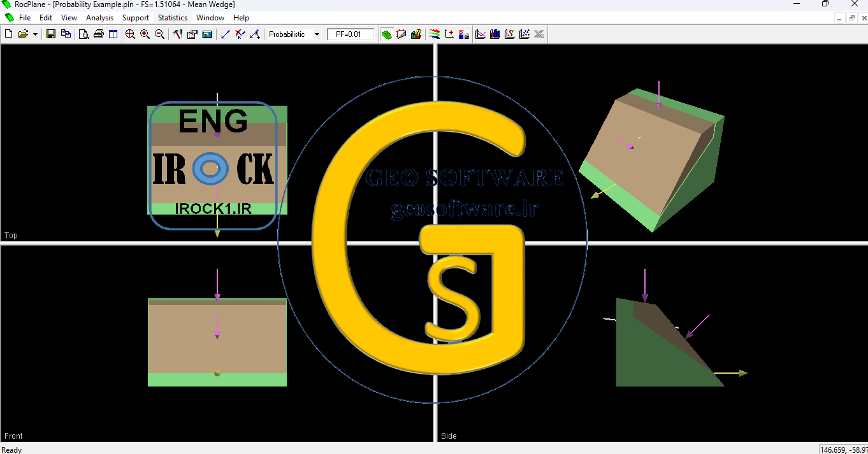Open the Statistics menu
This screenshot has height=454, width=868.
[173, 18]
